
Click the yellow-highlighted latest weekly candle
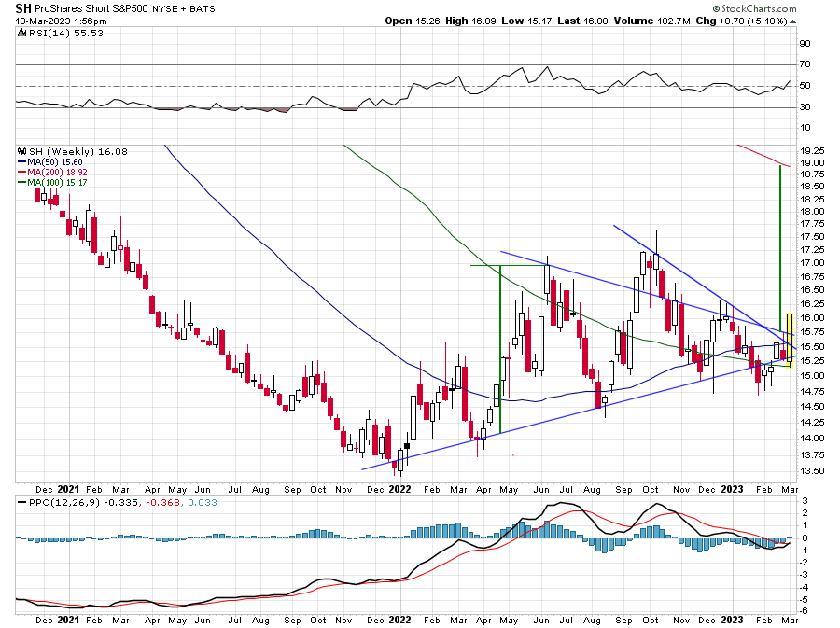(789, 341)
